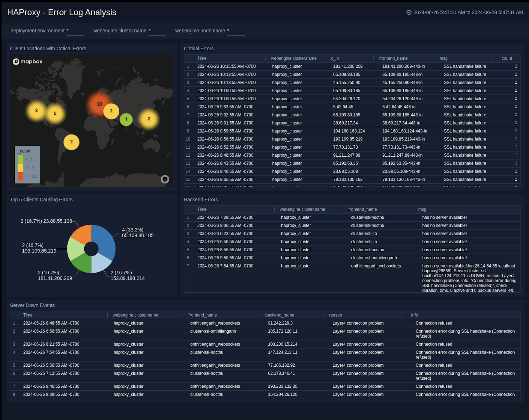Open the map info icon
Image resolution: width=529 pixels, height=420 pixels.
coord(165,179)
